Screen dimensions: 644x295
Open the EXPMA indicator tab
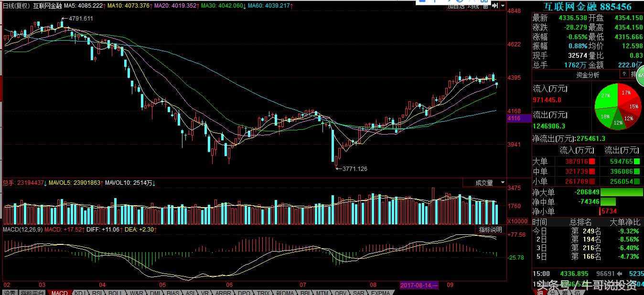pyautogui.click(x=380, y=292)
